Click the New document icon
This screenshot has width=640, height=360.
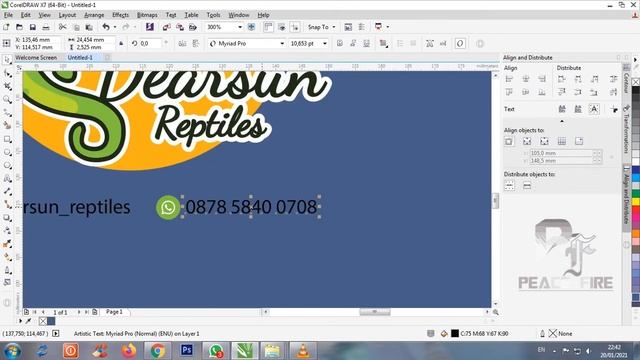(x=6, y=27)
